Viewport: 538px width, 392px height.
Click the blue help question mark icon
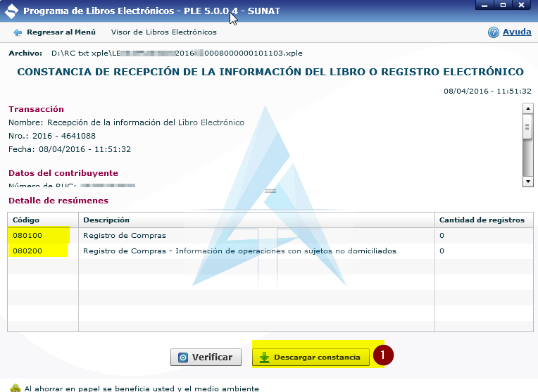(494, 32)
